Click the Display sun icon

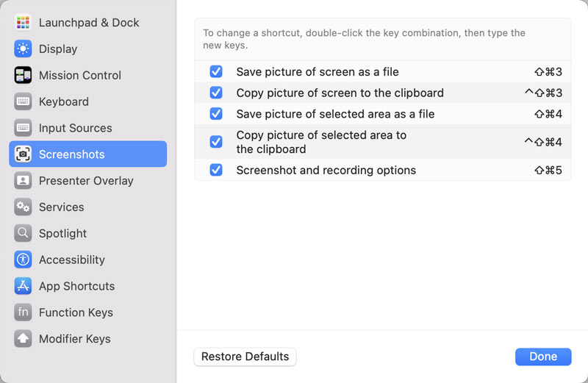tap(23, 49)
